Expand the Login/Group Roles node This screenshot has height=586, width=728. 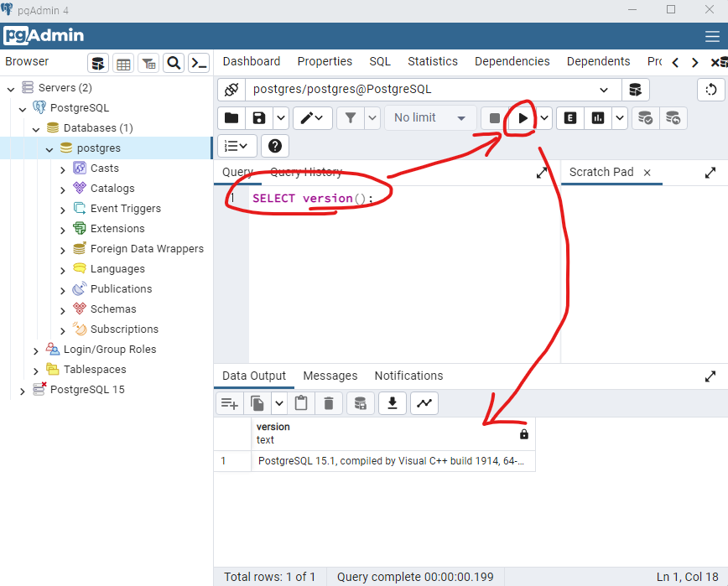click(36, 350)
